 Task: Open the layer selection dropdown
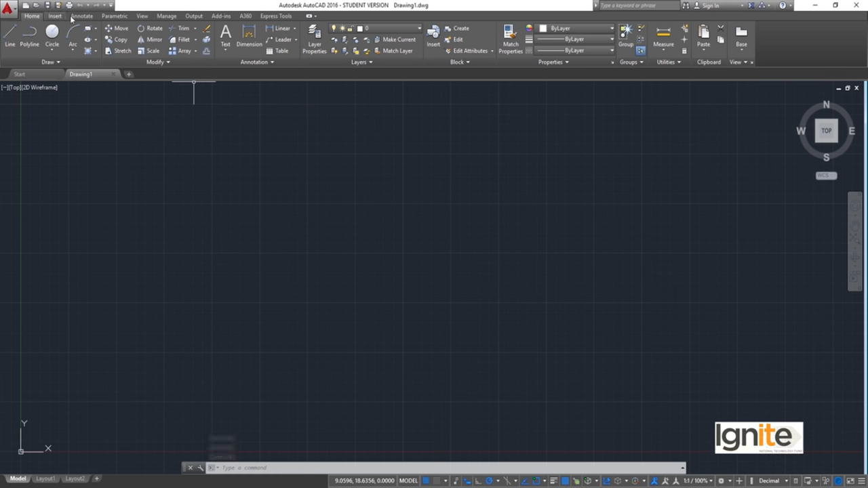(376, 28)
